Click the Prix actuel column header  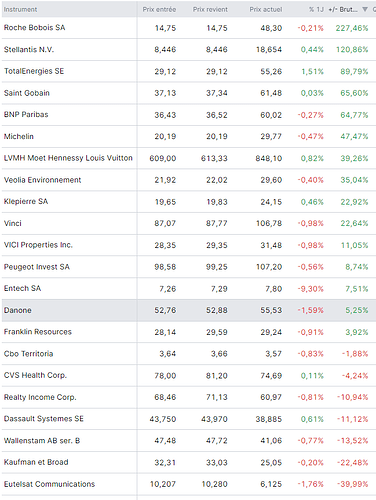coord(266,9)
